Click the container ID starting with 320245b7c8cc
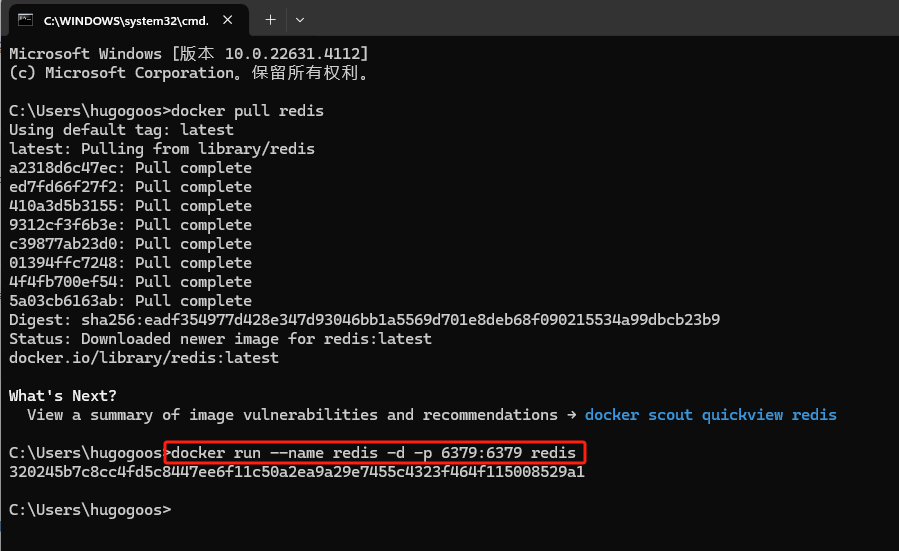 296,472
